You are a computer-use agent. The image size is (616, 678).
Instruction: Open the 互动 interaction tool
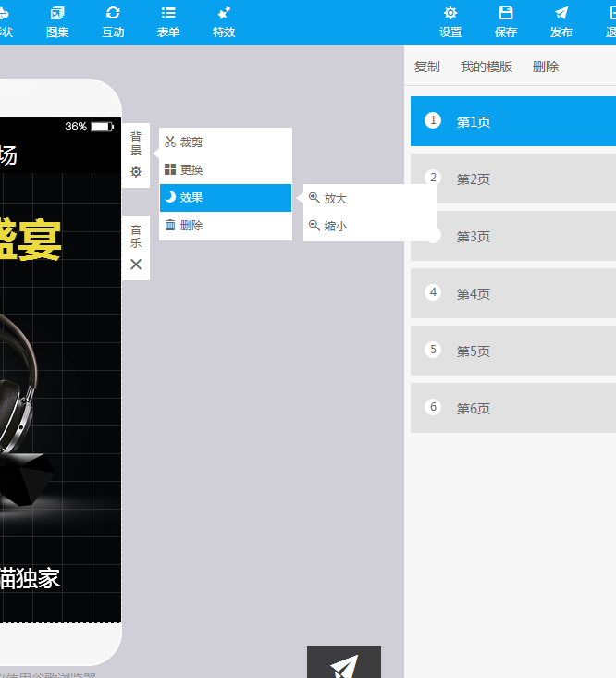click(113, 22)
